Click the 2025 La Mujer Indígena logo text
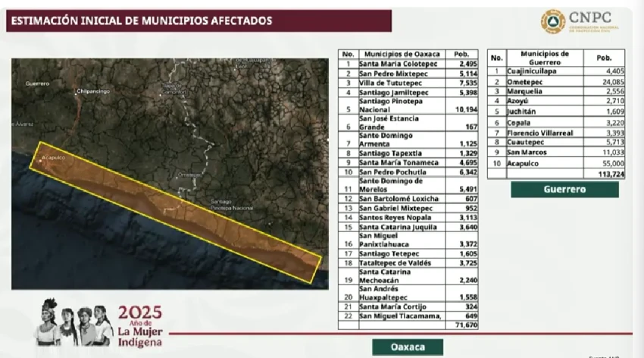The image size is (644, 358). [139, 324]
